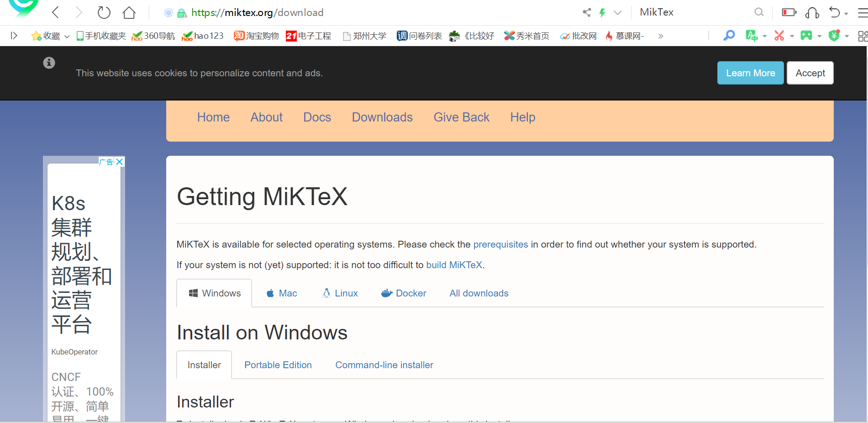Click the green shield yuan icon
The image size is (868, 423).
(834, 35)
